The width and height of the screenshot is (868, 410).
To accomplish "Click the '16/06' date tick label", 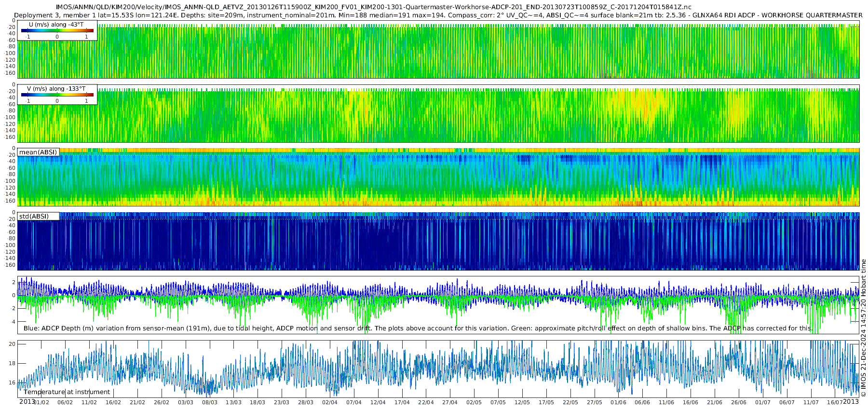I will [691, 402].
